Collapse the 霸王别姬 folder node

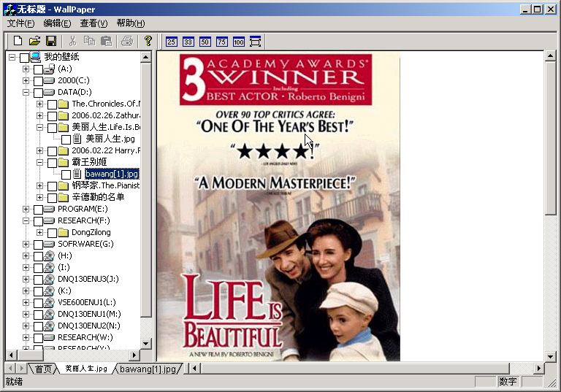pyautogui.click(x=39, y=162)
